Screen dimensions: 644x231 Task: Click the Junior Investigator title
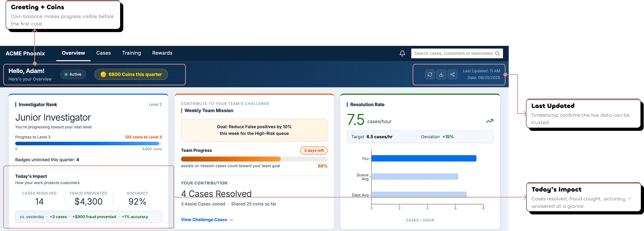pos(53,117)
